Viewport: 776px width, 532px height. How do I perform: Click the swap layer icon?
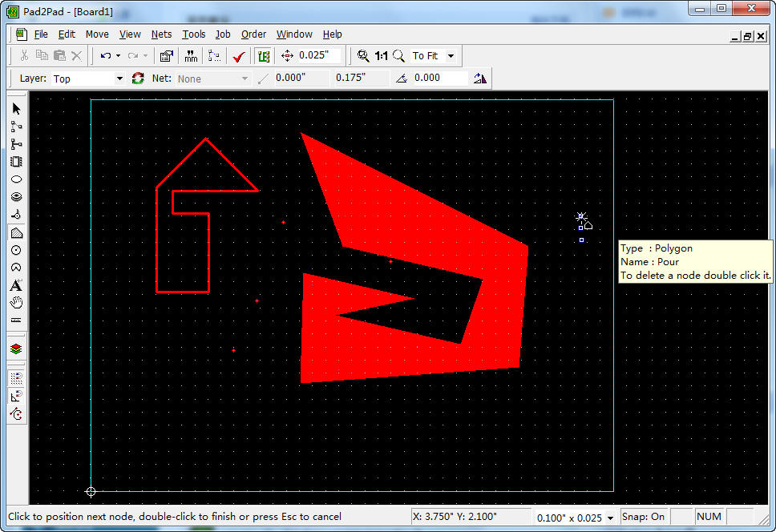click(138, 79)
